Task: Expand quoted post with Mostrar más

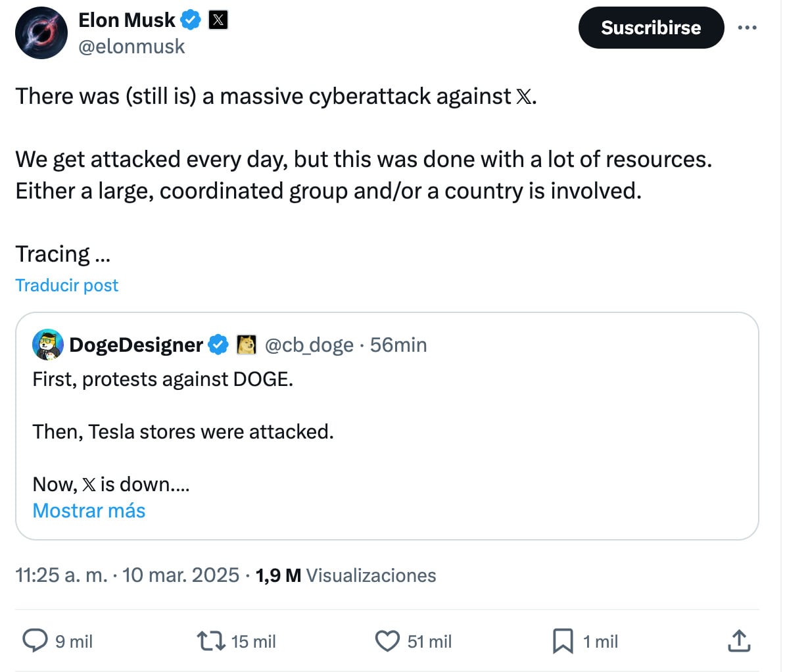Action: (89, 511)
